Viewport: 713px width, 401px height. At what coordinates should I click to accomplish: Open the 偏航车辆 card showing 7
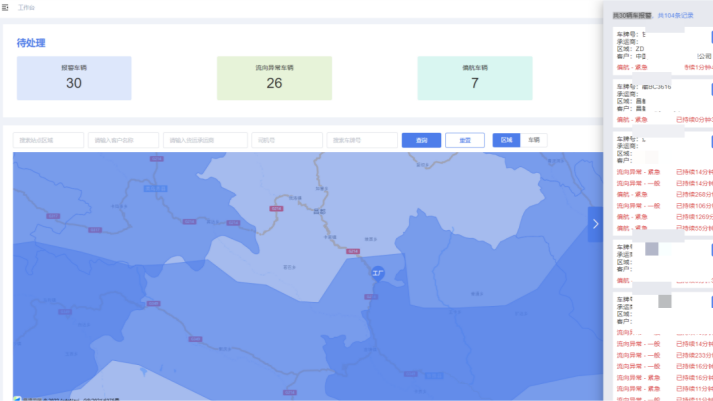click(474, 78)
